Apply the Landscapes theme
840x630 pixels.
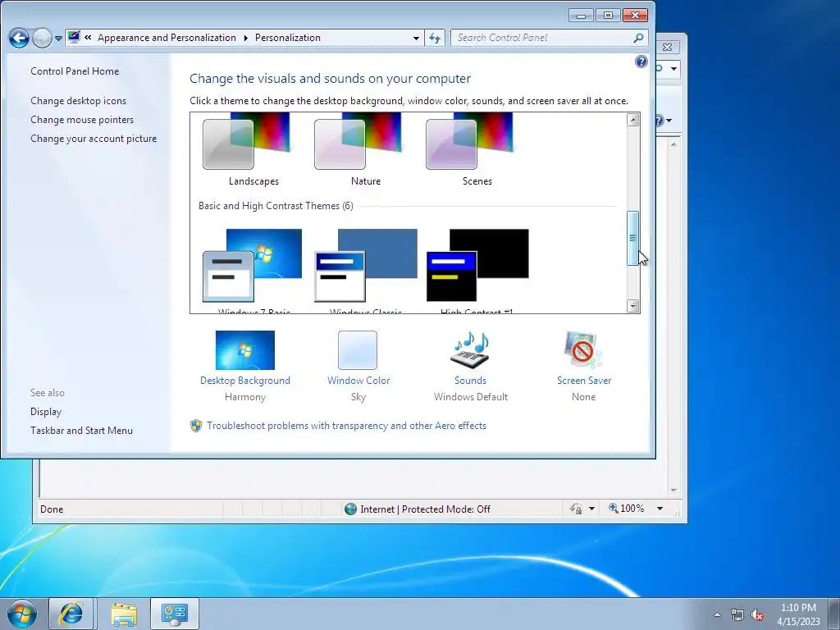coord(248,150)
